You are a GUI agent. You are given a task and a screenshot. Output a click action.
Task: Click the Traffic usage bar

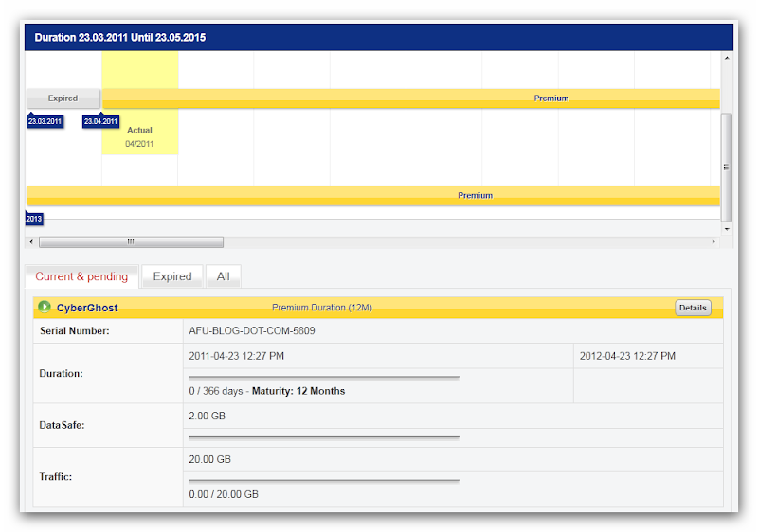[324, 481]
